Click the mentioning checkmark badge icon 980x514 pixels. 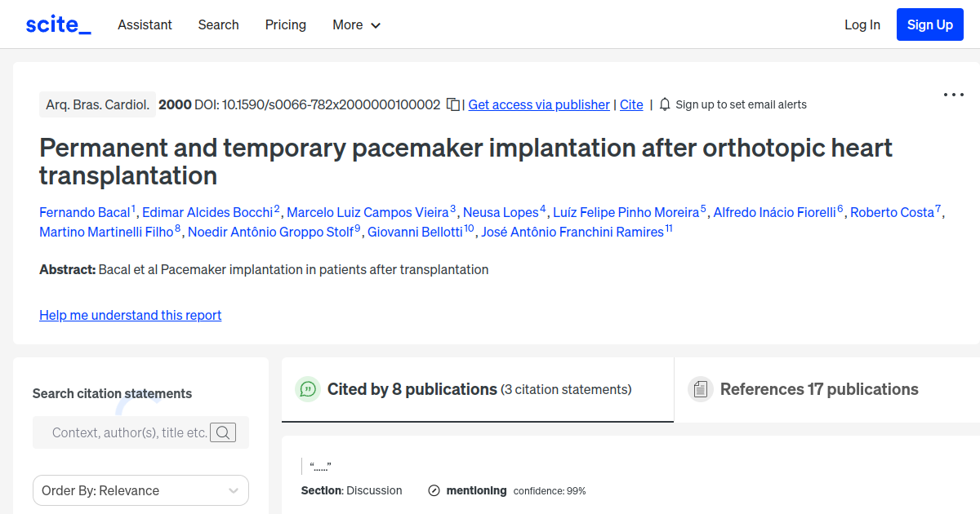432,490
